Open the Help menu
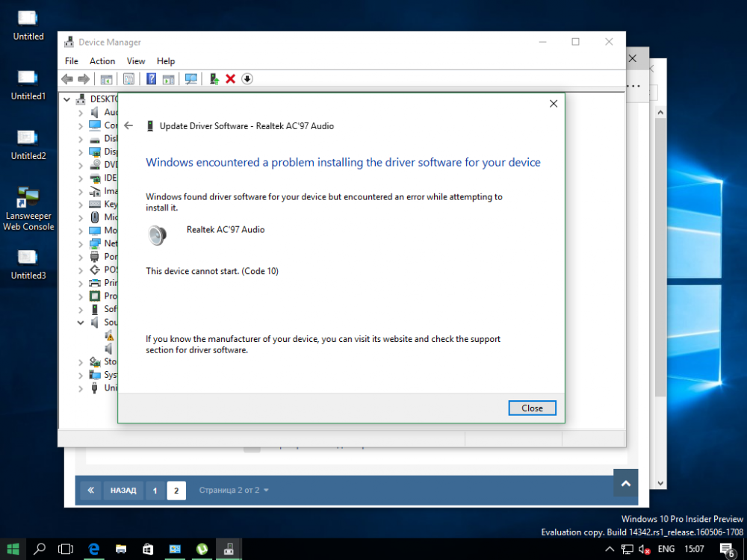Image resolution: width=747 pixels, height=560 pixels. pos(166,61)
